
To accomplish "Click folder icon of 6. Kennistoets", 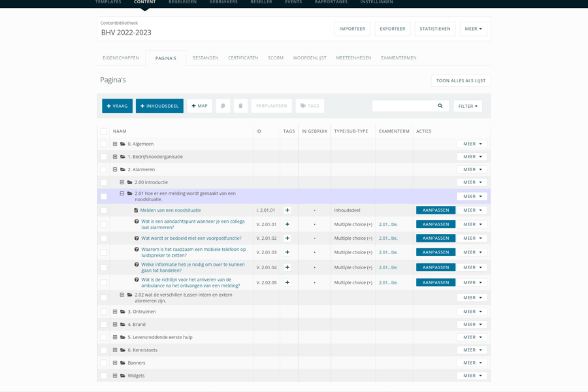I will pyautogui.click(x=123, y=350).
